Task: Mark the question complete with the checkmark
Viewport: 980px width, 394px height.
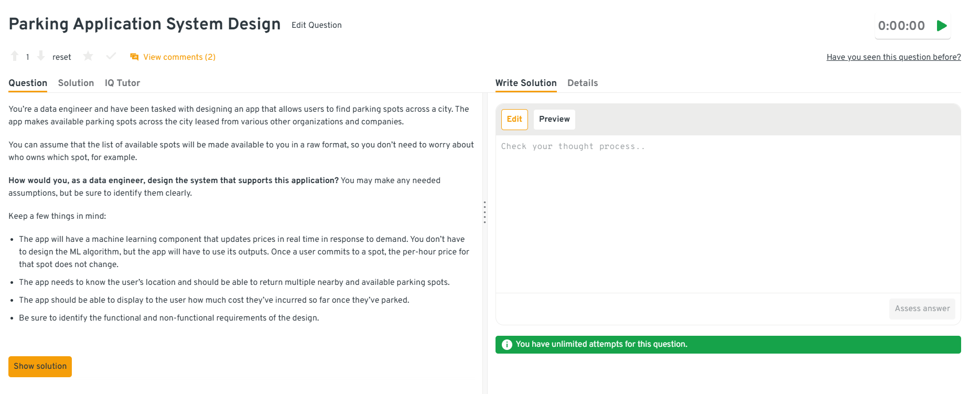Action: (111, 56)
